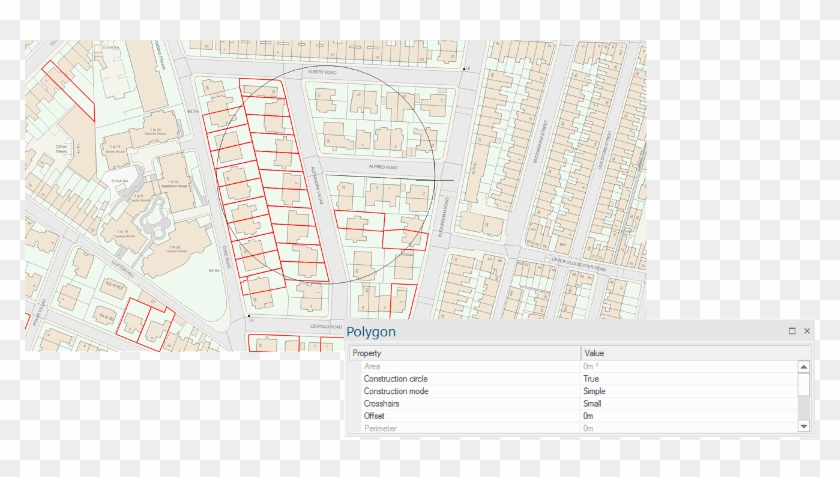840x477 pixels.
Task: Select the Construction mode property name
Action: (396, 391)
